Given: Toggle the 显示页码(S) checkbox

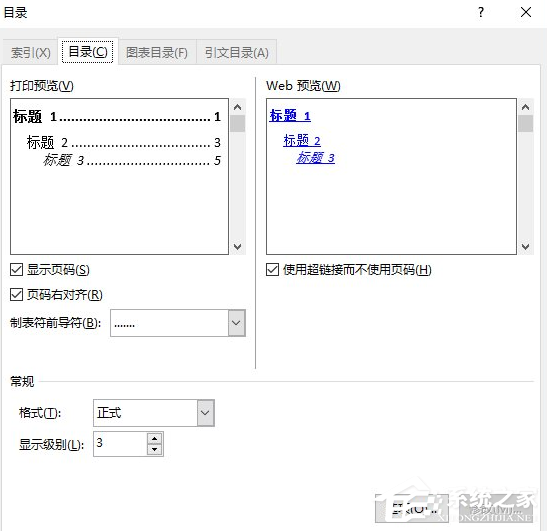Looking at the screenshot, I should (16, 270).
